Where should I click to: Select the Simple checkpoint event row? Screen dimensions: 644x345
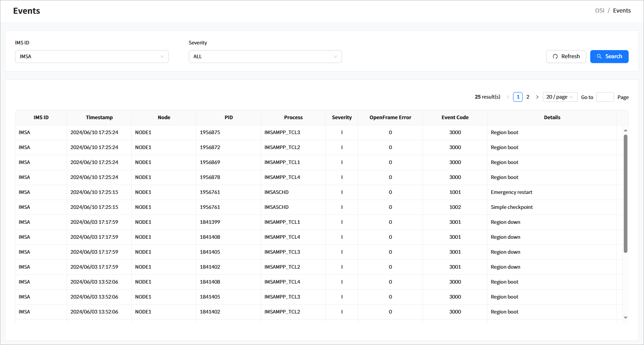(511, 207)
